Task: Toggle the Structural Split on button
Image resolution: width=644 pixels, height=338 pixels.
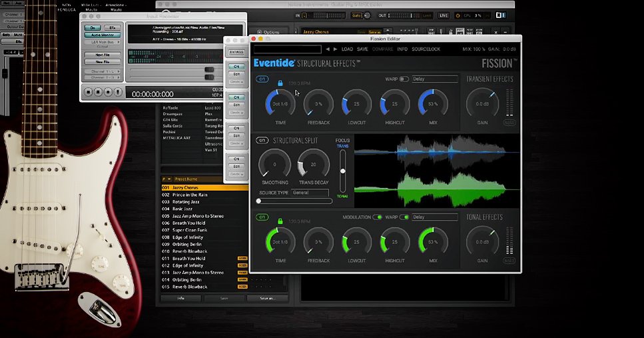Action: coord(262,141)
